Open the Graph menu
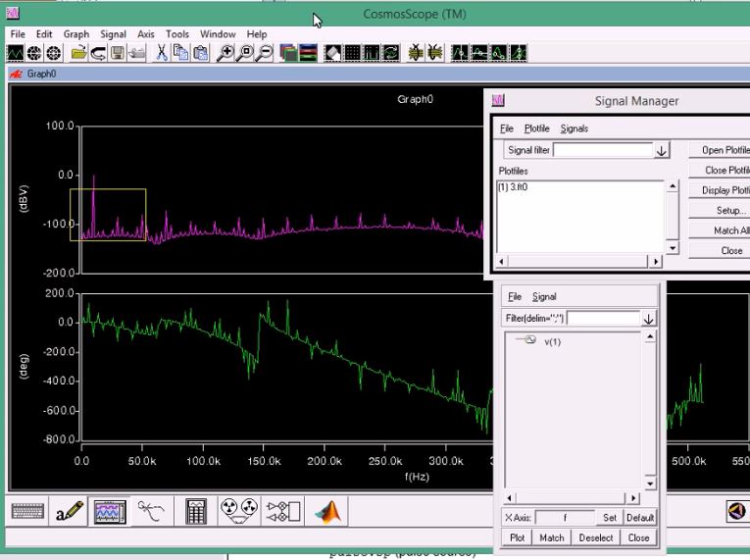 76,34
